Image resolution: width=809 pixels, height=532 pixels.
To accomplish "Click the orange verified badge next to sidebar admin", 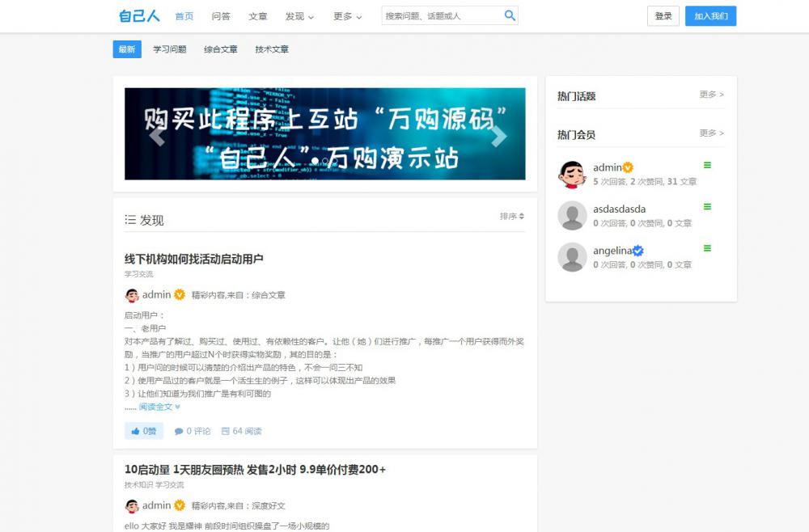I will [x=628, y=167].
